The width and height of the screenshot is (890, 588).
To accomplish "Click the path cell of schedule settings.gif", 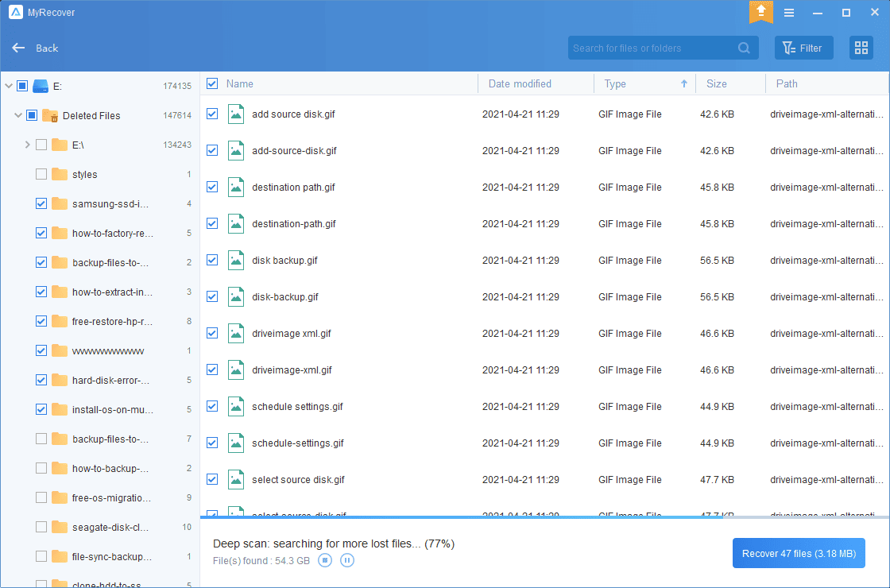I will tap(826, 406).
